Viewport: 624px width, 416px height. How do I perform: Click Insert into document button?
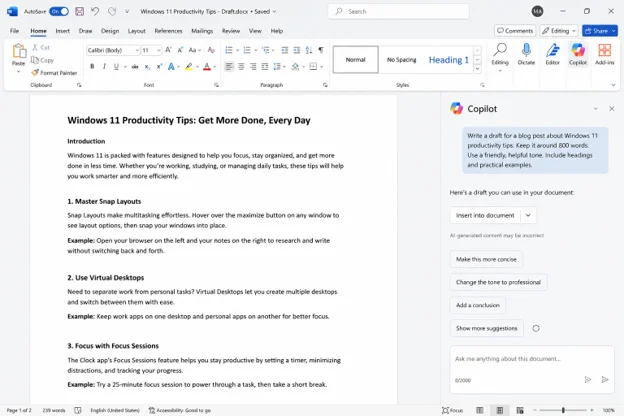point(485,215)
